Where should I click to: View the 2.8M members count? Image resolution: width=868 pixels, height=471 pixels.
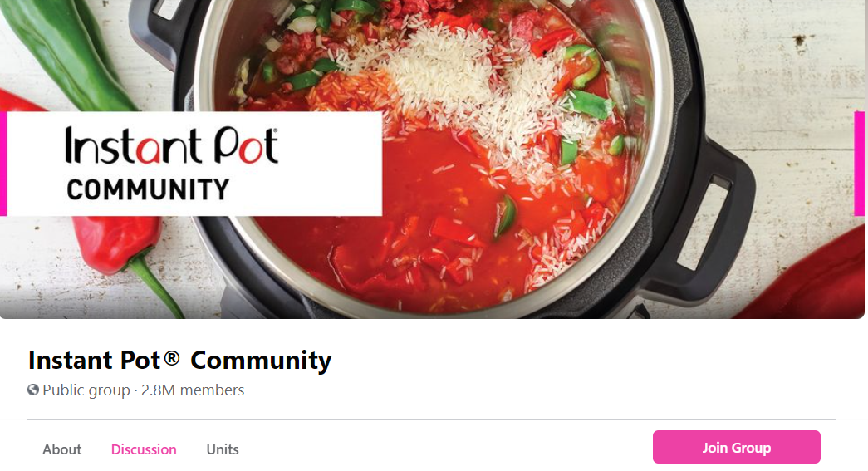[193, 390]
